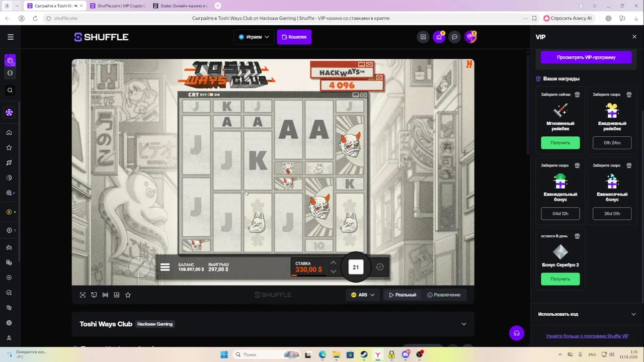Open Yandex browser from the taskbar

tap(377, 354)
